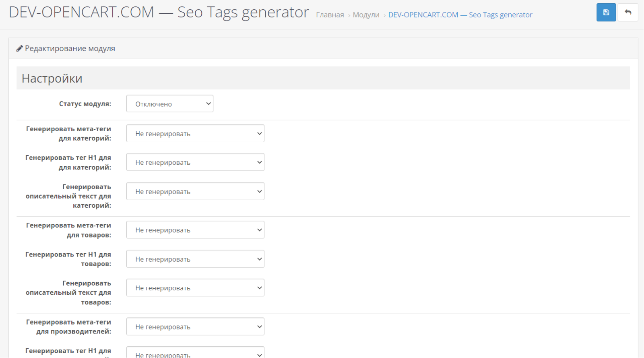Open the мета-теги для категорий dropdown
The width and height of the screenshot is (644, 358).
pos(195,133)
